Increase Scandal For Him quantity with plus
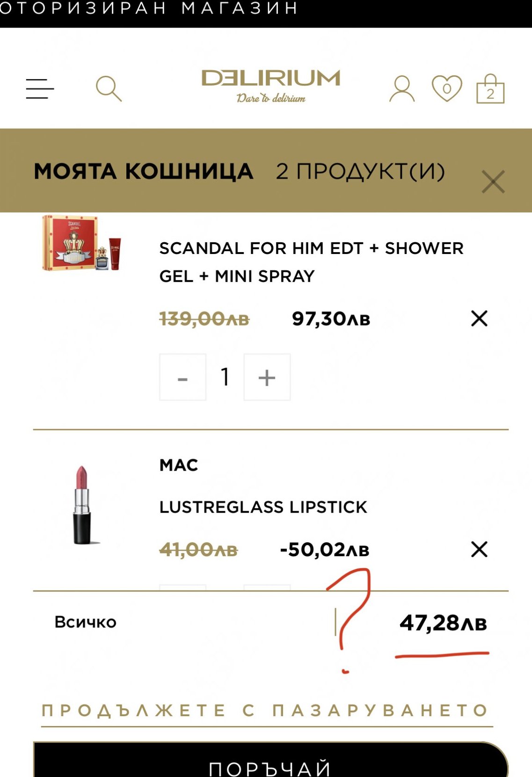 click(267, 378)
